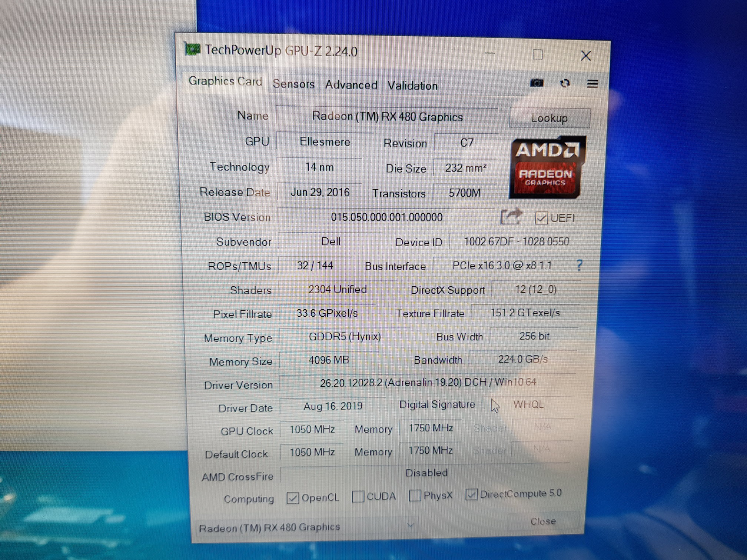
Task: Click Bus Width value 256 bit
Action: tap(534, 336)
